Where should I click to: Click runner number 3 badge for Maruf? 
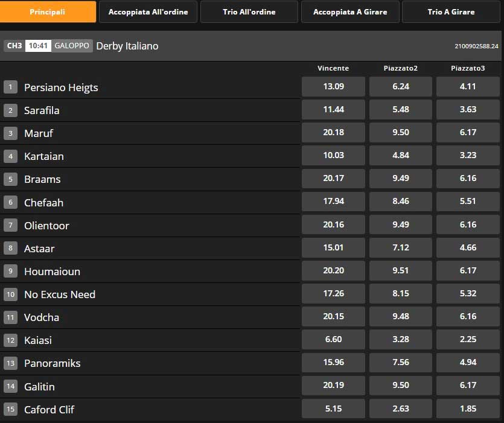click(10, 133)
